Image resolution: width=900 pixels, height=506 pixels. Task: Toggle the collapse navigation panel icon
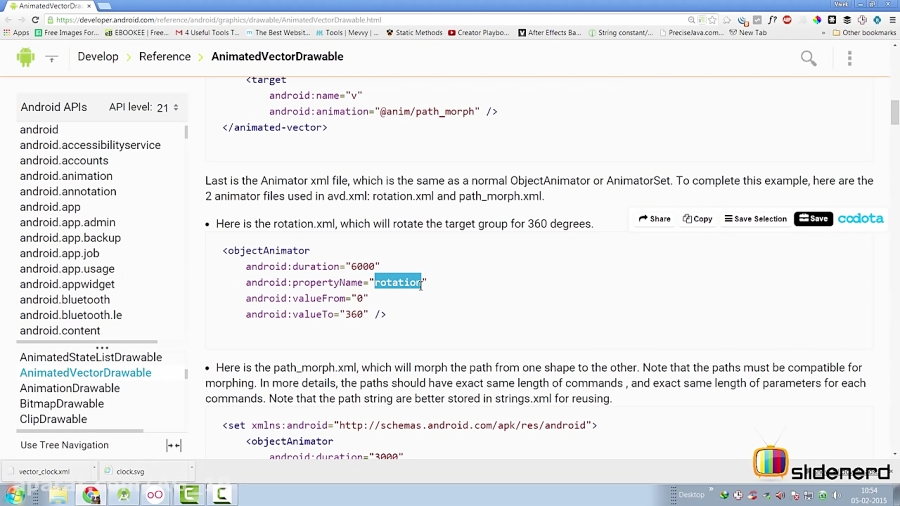[173, 445]
